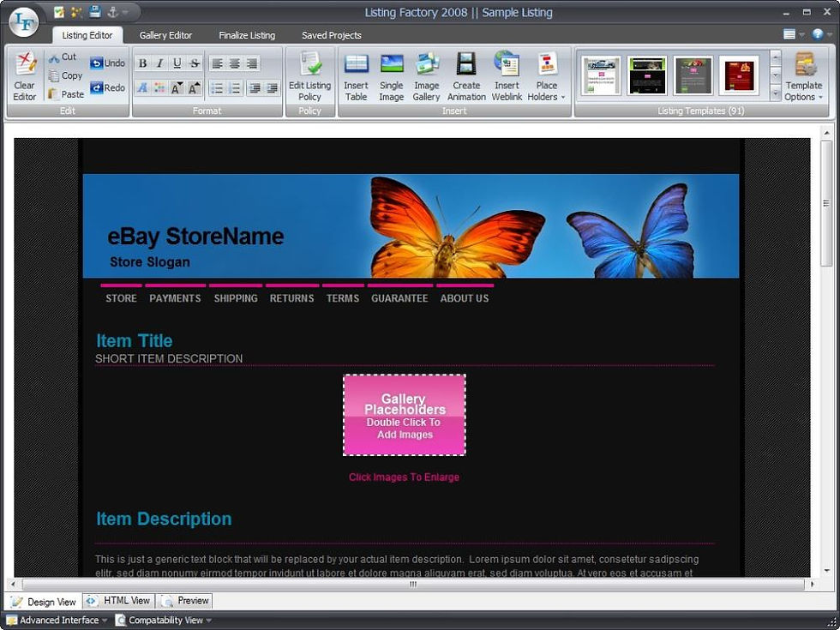Click the editor vertical scrollbar thumb
The width and height of the screenshot is (840, 630).
click(x=826, y=205)
